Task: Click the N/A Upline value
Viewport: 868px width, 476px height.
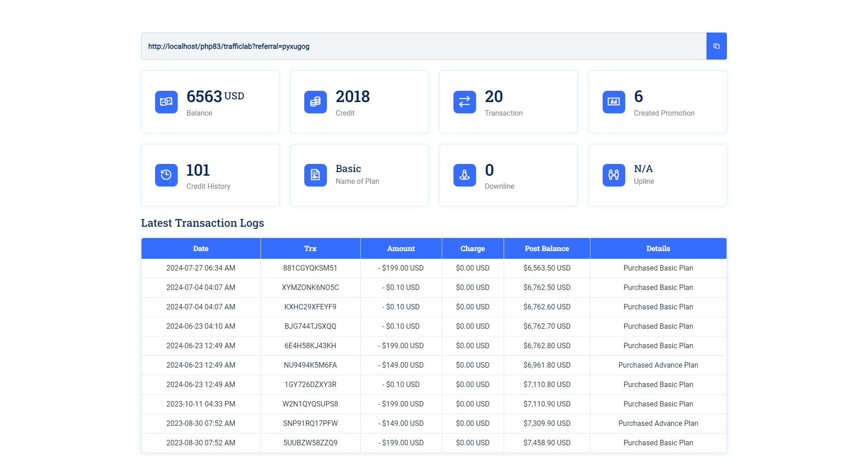Action: point(643,169)
